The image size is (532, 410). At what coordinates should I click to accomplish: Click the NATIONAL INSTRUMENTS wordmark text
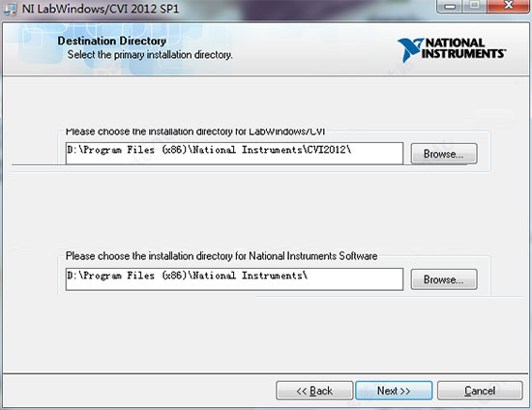click(x=464, y=48)
